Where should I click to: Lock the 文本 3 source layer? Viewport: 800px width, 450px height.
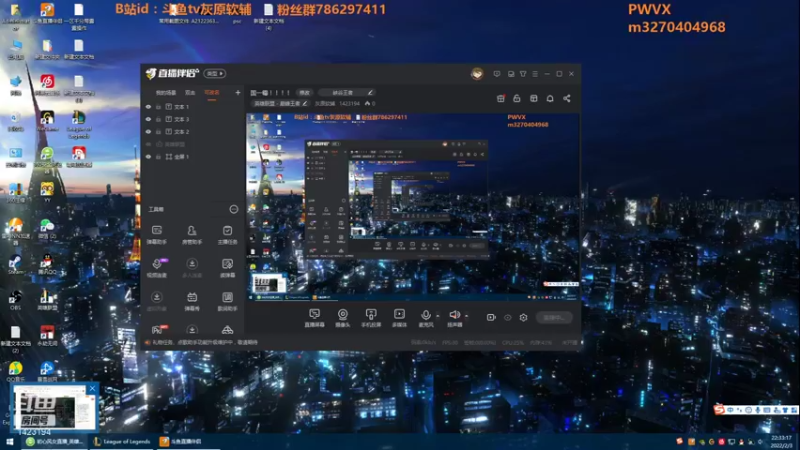[x=158, y=119]
